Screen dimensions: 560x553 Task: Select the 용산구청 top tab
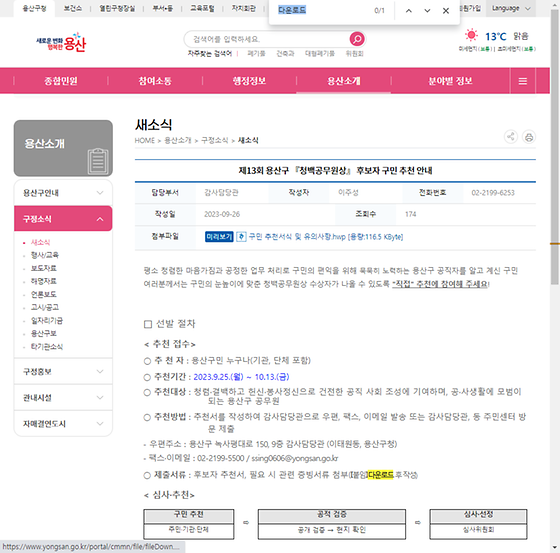click(34, 8)
